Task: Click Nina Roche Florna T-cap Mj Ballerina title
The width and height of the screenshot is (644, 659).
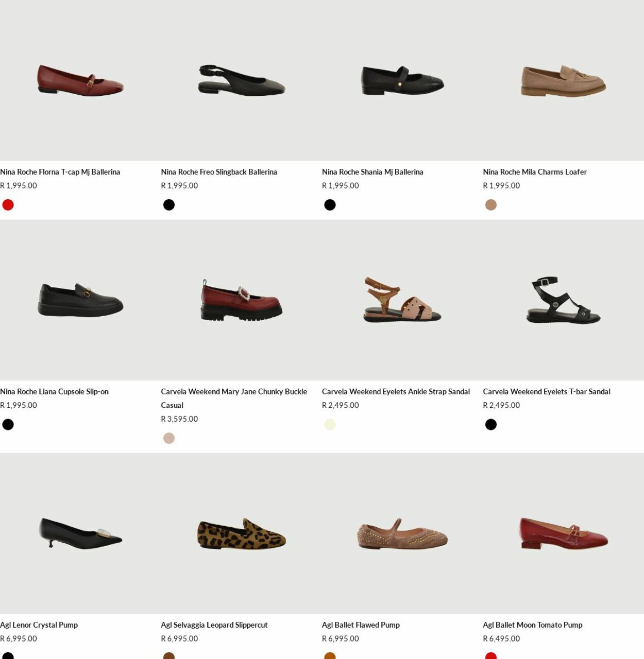Action: click(x=60, y=172)
